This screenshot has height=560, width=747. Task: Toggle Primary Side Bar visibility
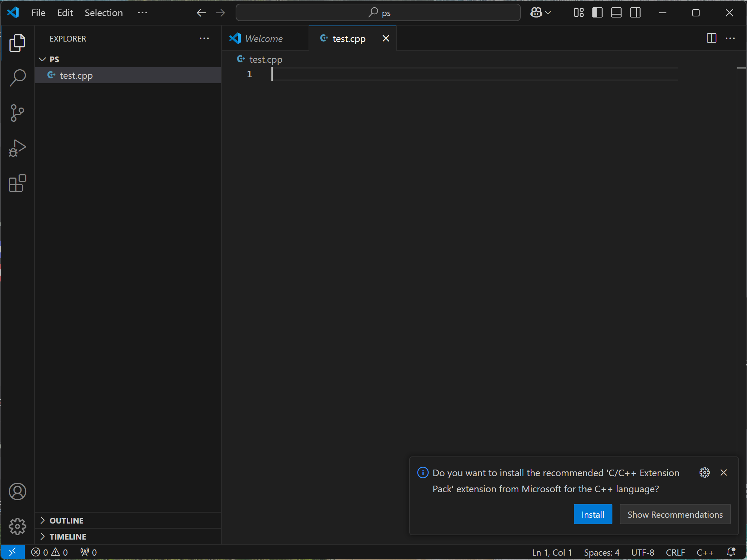coord(597,13)
